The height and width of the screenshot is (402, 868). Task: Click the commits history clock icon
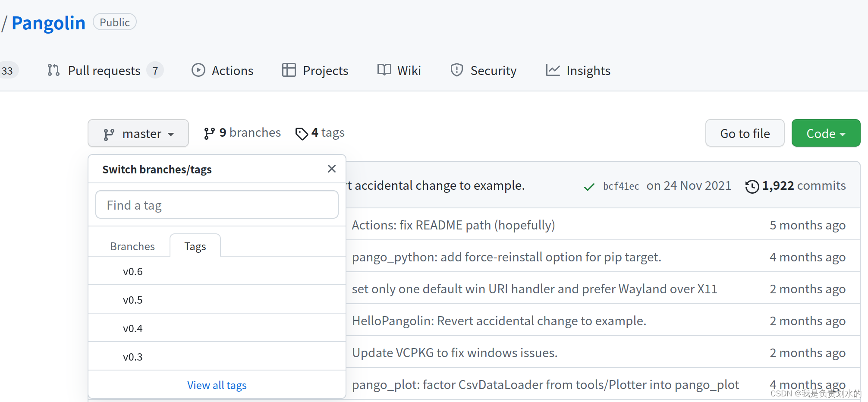pyautogui.click(x=752, y=187)
